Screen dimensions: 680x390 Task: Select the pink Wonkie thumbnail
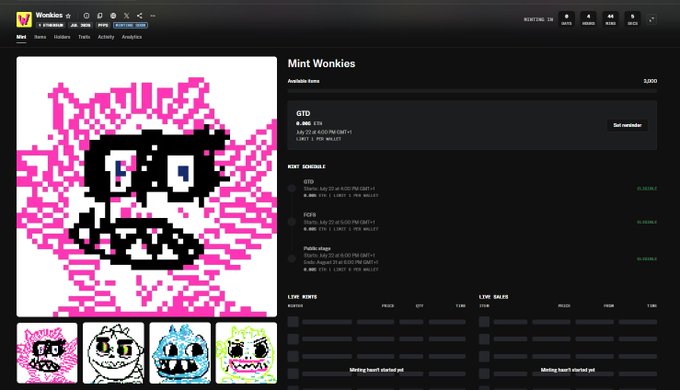coord(47,353)
